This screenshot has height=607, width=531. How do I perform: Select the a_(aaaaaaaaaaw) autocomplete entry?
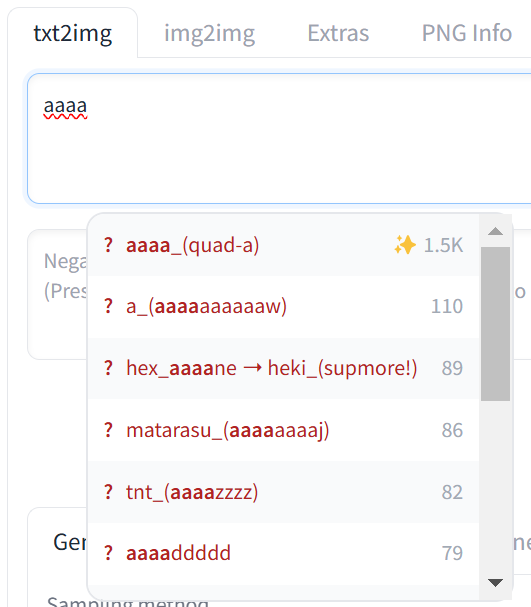(283, 307)
